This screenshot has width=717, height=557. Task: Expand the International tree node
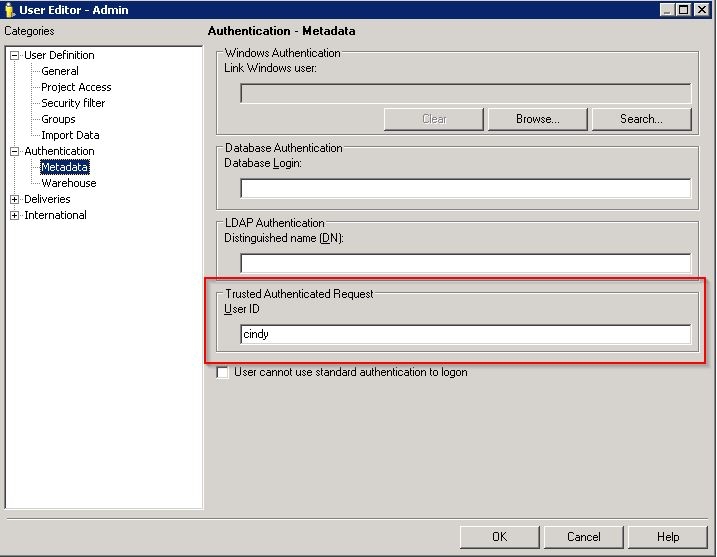point(15,215)
